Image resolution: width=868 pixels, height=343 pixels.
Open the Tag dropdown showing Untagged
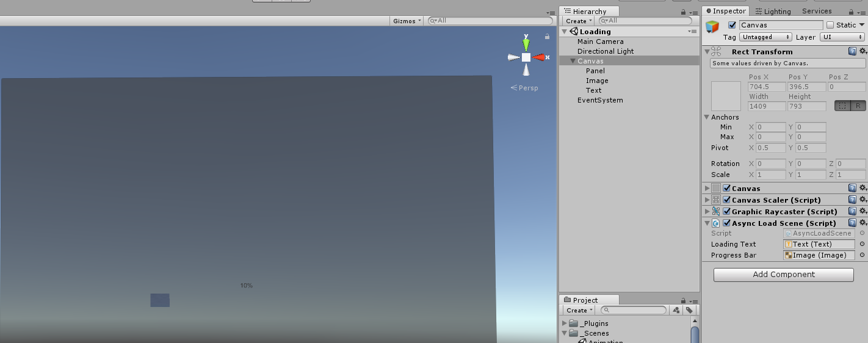[x=765, y=37]
